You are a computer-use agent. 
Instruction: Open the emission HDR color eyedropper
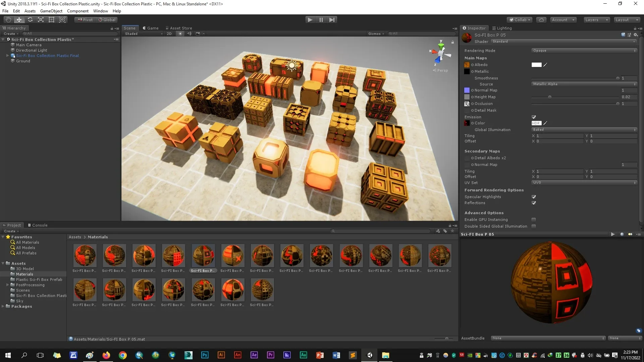click(545, 123)
